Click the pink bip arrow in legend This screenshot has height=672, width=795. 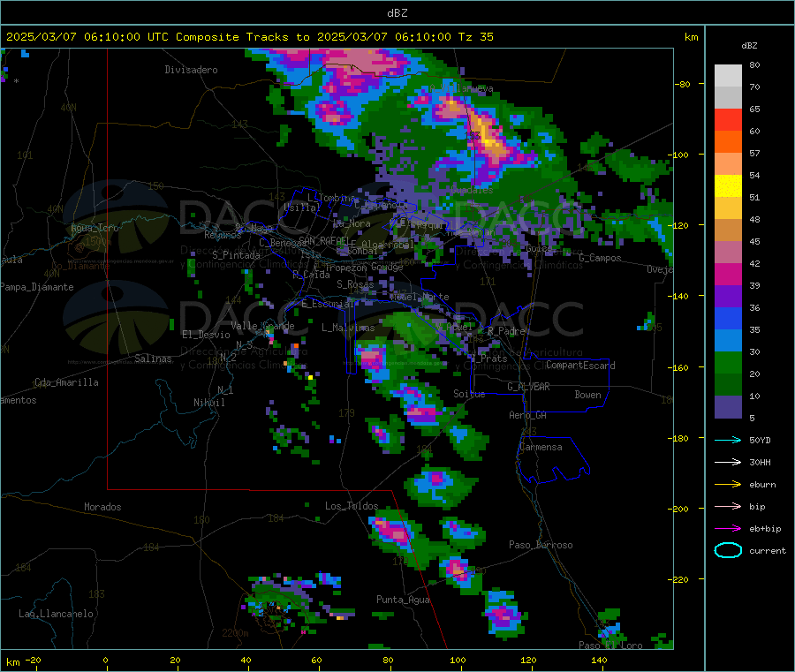pyautogui.click(x=728, y=506)
